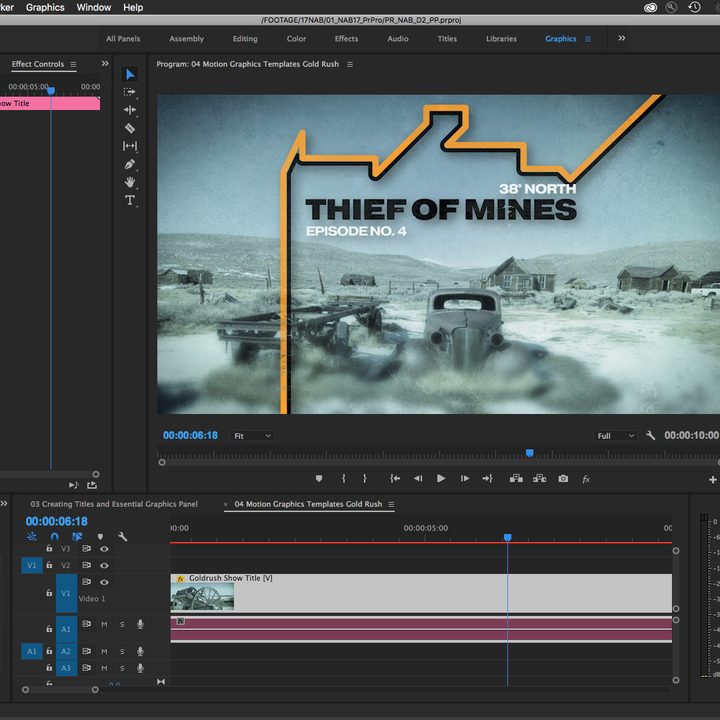Toggle Snap in the timeline
The width and height of the screenshot is (720, 720).
click(55, 536)
